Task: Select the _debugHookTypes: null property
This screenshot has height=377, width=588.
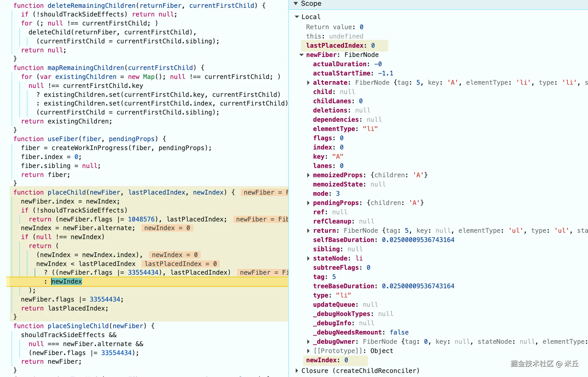Action: coord(353,314)
